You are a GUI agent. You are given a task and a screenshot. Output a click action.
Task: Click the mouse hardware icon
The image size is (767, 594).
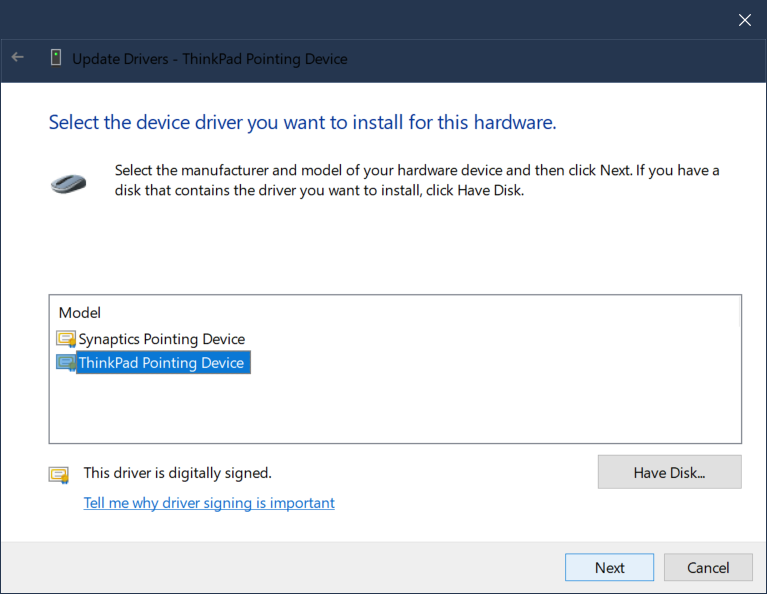68,183
